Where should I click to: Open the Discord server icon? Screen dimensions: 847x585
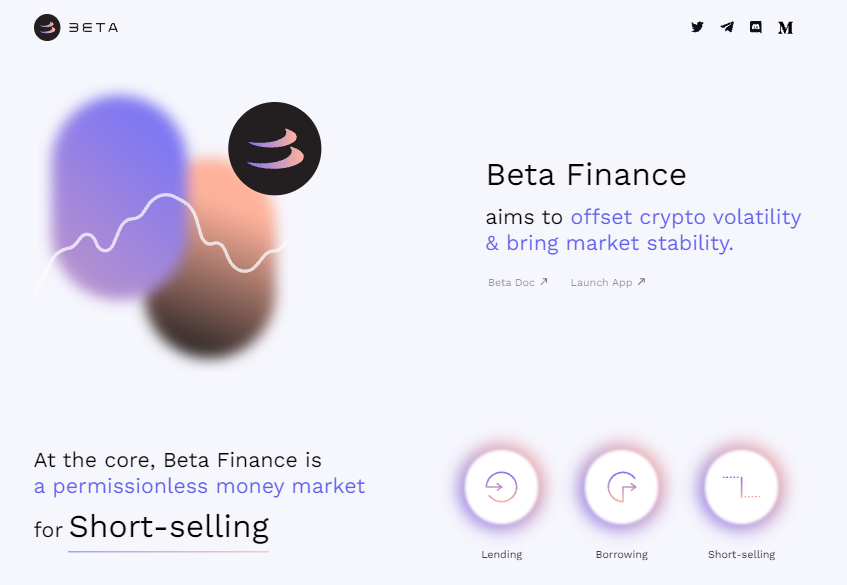[x=756, y=27]
